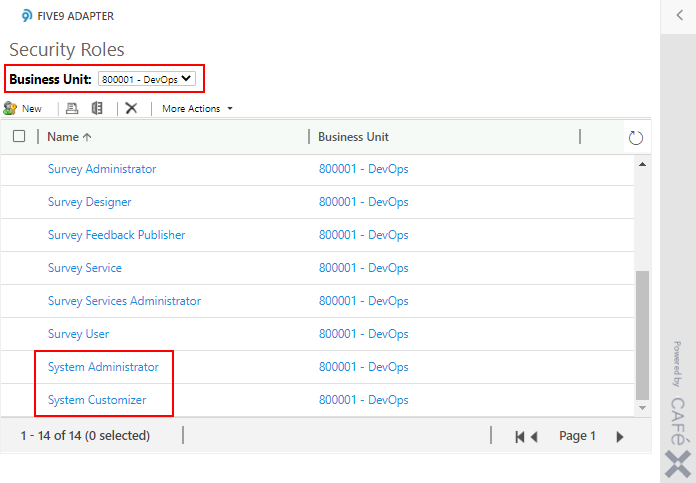The image size is (696, 483).
Task: Open the Business Unit dropdown
Action: coord(147,78)
